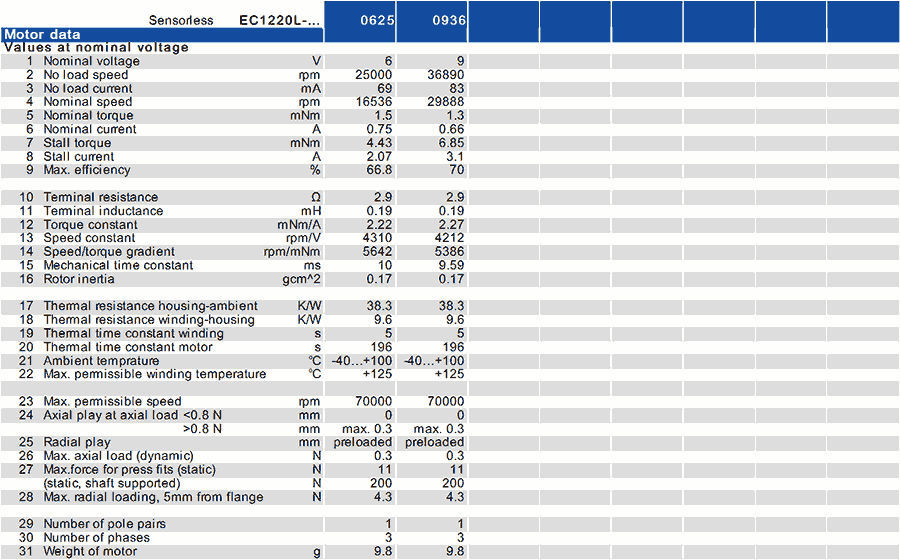This screenshot has height=560, width=900.
Task: Select Thermal resistance housing-ambient row label
Action: pyautogui.click(x=151, y=306)
